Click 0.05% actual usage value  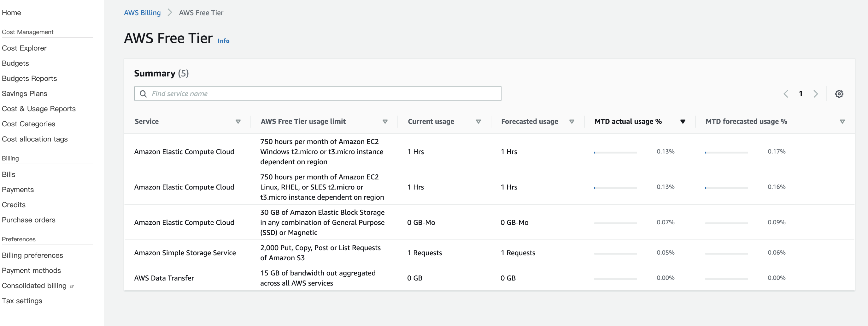(x=666, y=253)
